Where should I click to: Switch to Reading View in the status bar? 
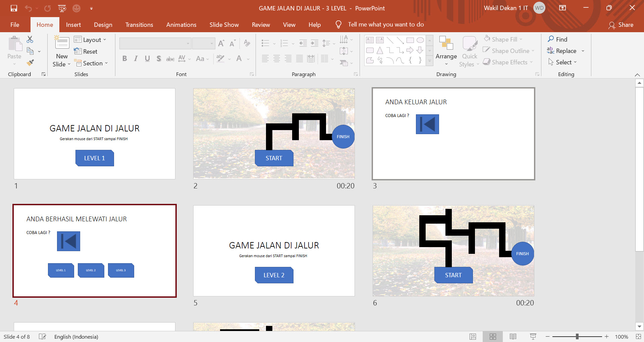click(x=513, y=337)
